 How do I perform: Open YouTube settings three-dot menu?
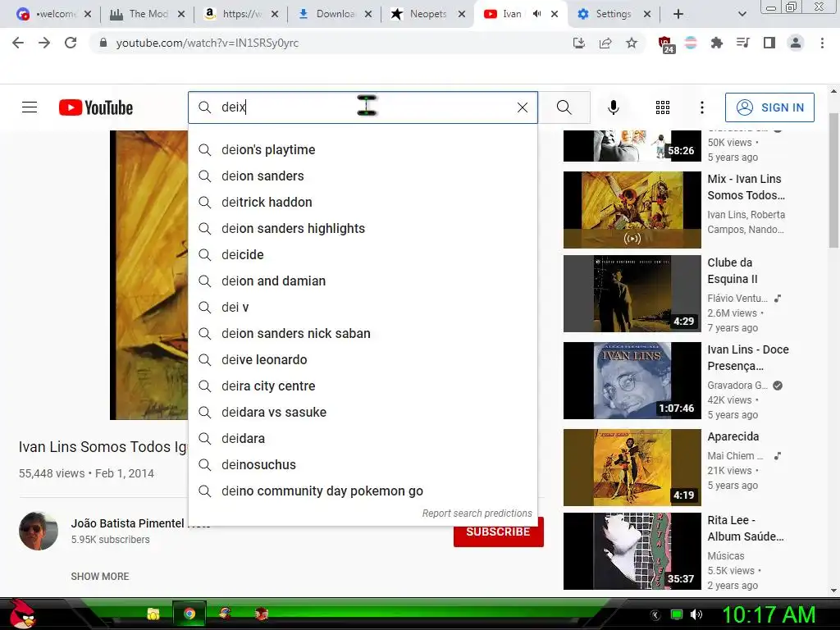pyautogui.click(x=702, y=107)
